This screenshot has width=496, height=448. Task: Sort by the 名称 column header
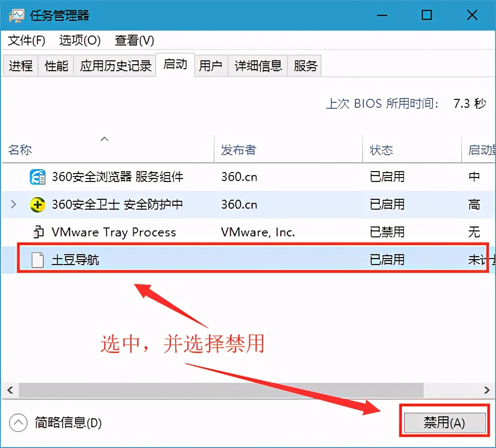107,150
